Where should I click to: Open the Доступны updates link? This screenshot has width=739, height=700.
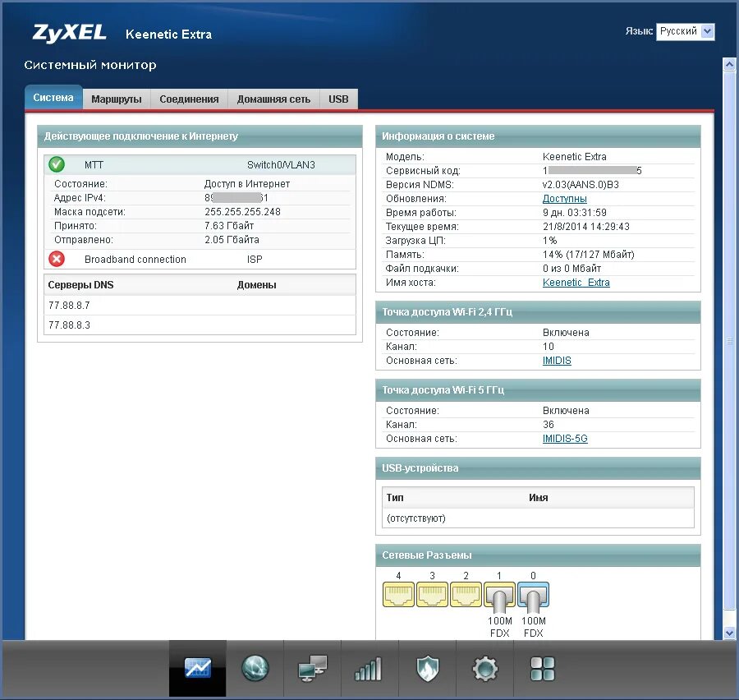565,199
